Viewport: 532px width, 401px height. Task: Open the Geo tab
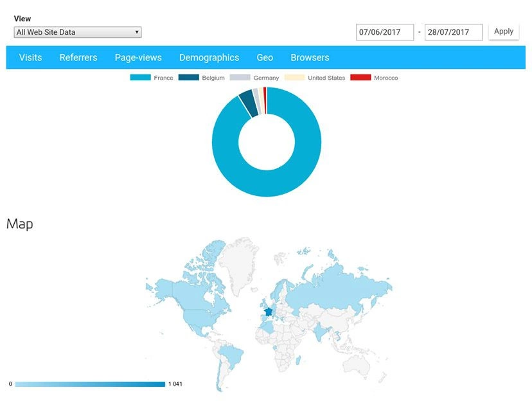265,58
